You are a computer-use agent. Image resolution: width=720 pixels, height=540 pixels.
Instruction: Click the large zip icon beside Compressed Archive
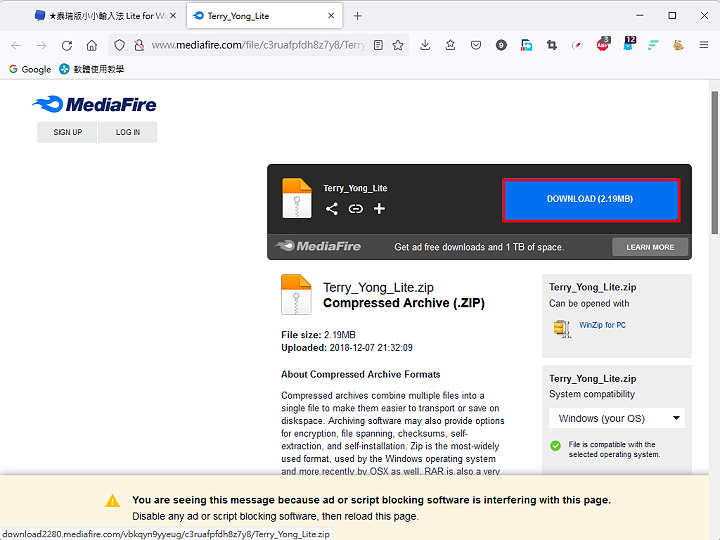296,294
